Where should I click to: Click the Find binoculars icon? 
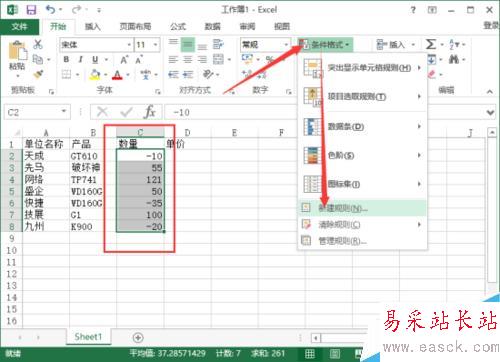pos(454,59)
